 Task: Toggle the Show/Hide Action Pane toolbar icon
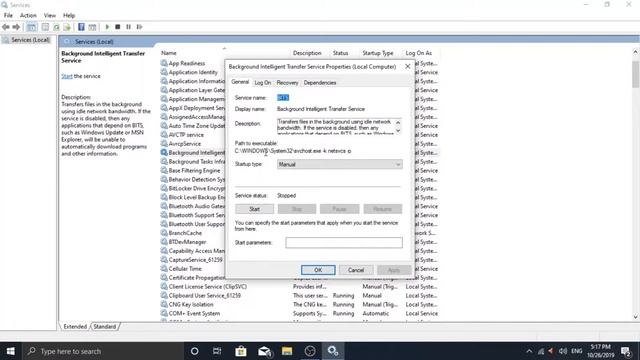coord(92,27)
